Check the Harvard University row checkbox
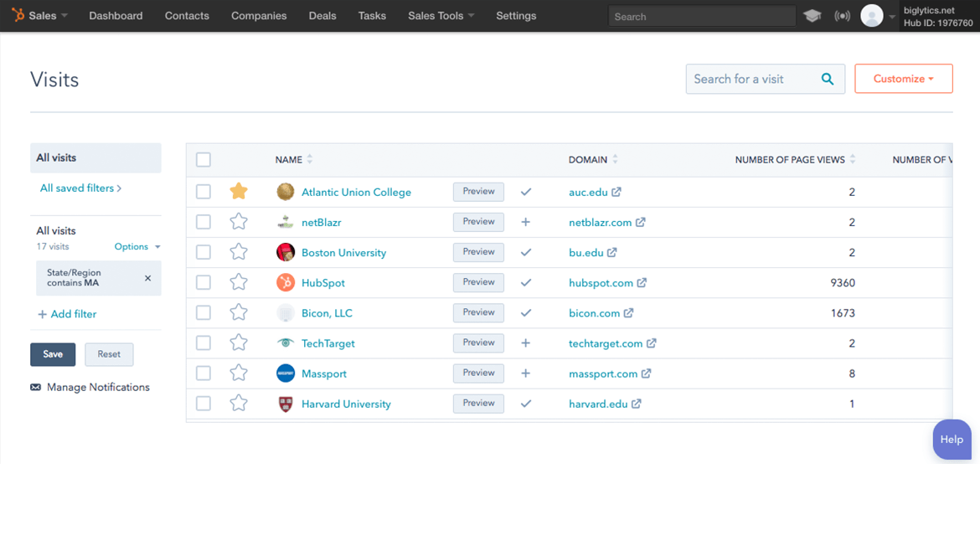The height and width of the screenshot is (551, 980). pos(204,404)
